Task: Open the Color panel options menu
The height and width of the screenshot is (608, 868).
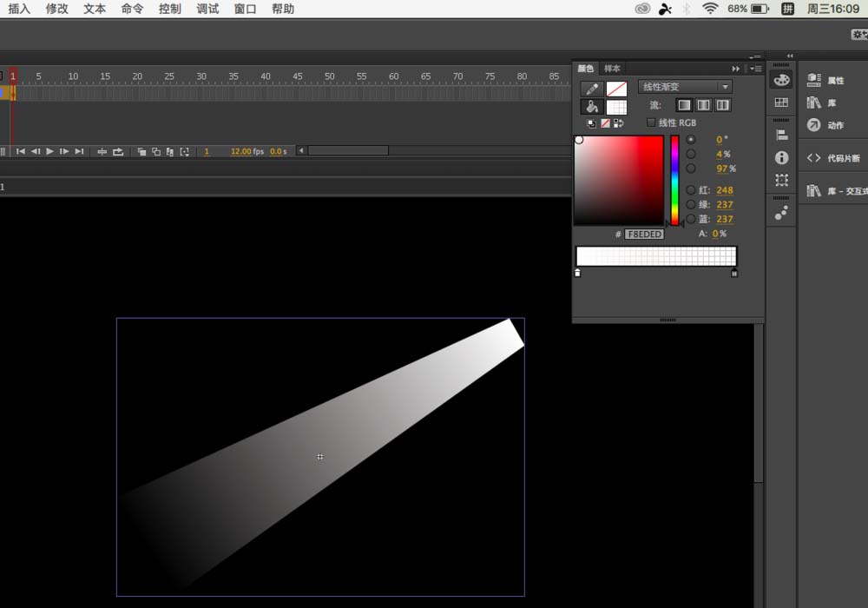Action: (755, 69)
